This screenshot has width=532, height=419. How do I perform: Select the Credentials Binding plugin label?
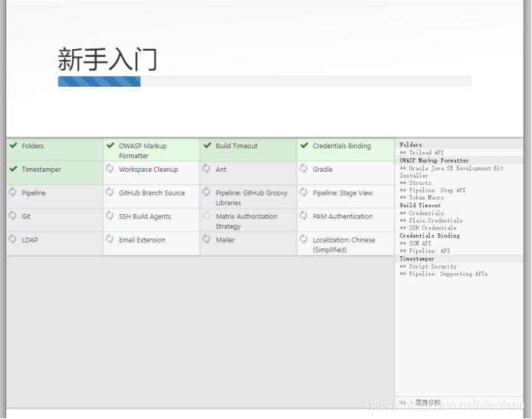click(342, 146)
